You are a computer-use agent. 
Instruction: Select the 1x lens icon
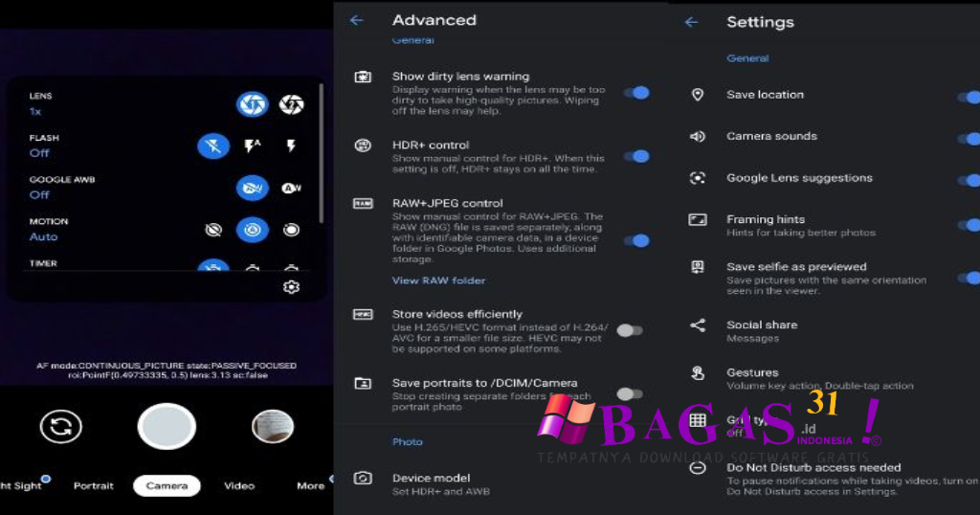click(x=253, y=104)
